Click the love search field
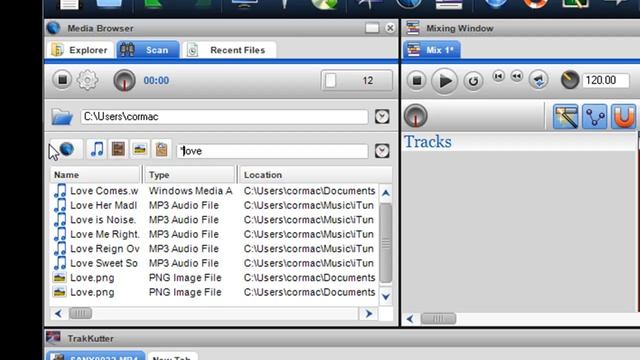This screenshot has height=360, width=640. point(272,151)
